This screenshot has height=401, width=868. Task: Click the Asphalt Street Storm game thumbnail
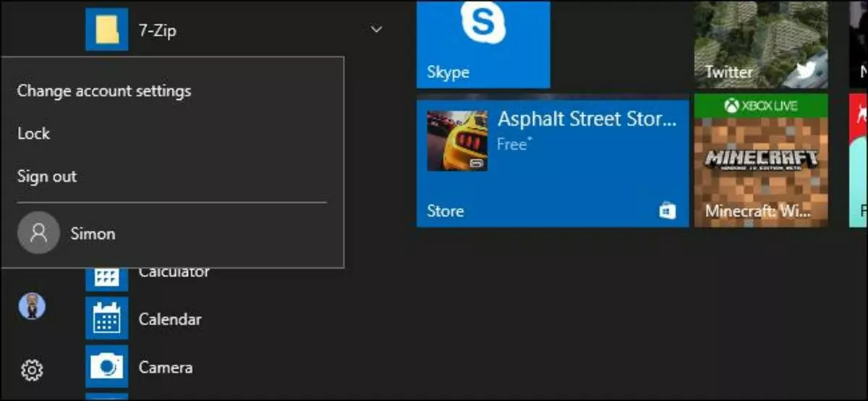click(457, 140)
